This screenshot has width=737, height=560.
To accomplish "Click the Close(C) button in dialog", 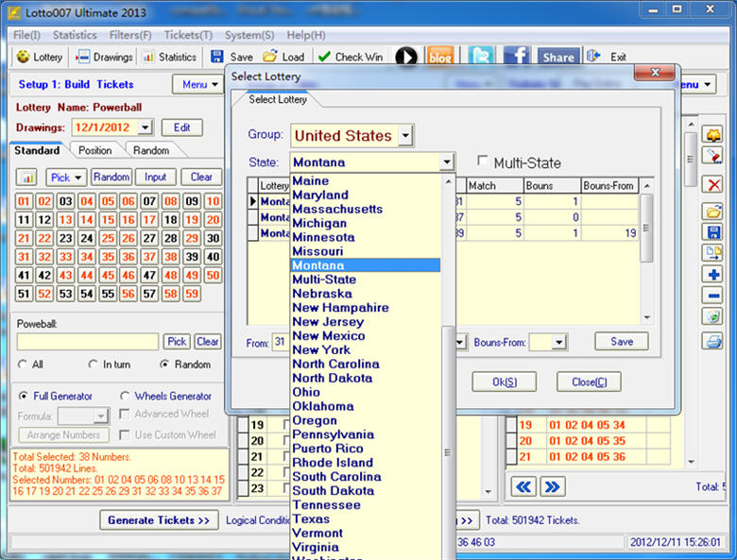I will 589,382.
